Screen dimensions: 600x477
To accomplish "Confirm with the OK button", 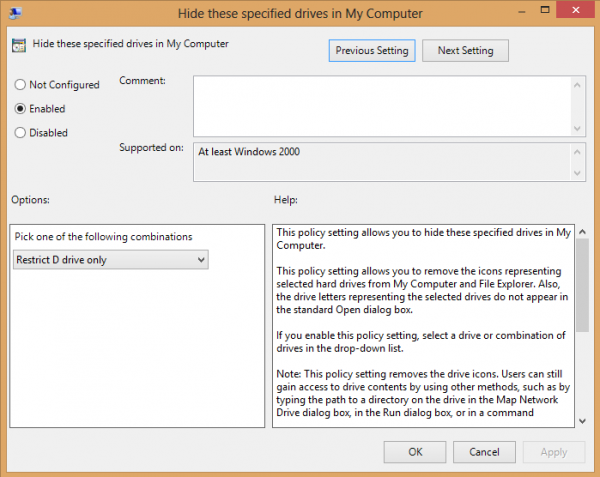I will [x=414, y=451].
